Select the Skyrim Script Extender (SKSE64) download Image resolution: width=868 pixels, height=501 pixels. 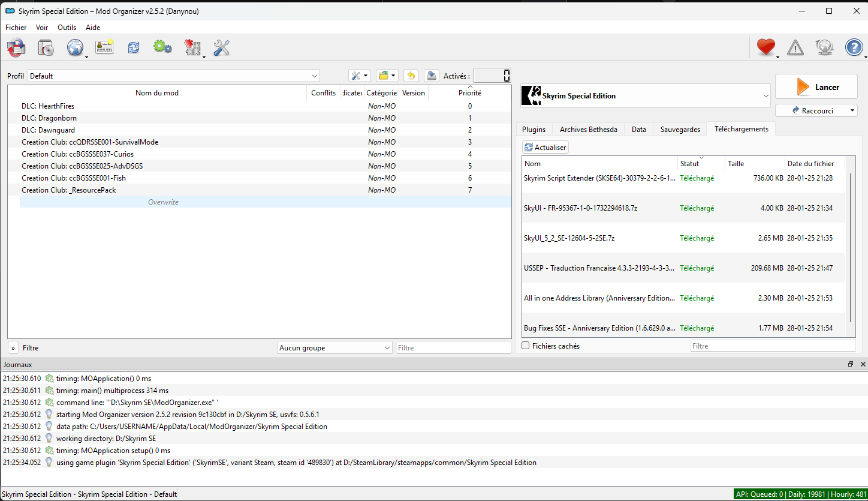click(x=683, y=178)
